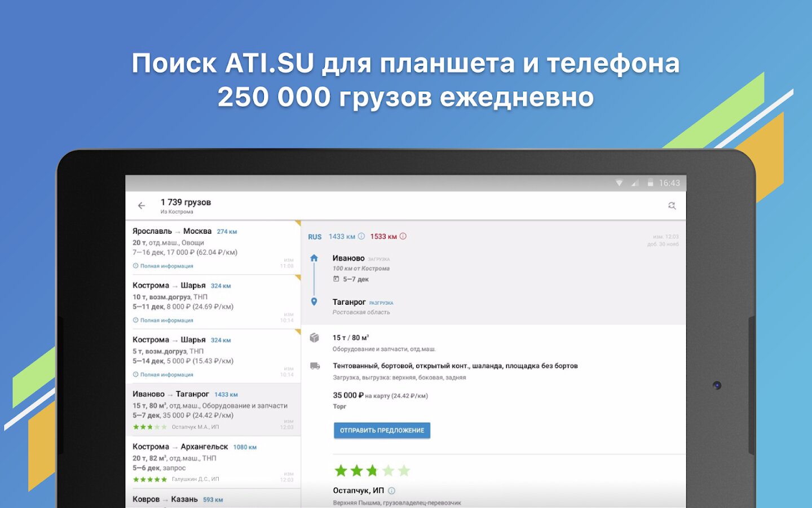Viewport: 812px width, 508px height.
Task: Select the Кострома → Архангельск cargo row
Action: pos(213,462)
